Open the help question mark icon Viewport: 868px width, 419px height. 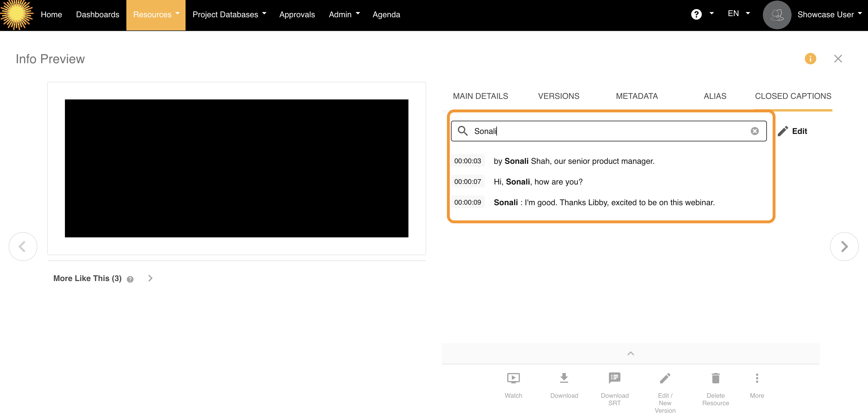click(696, 14)
